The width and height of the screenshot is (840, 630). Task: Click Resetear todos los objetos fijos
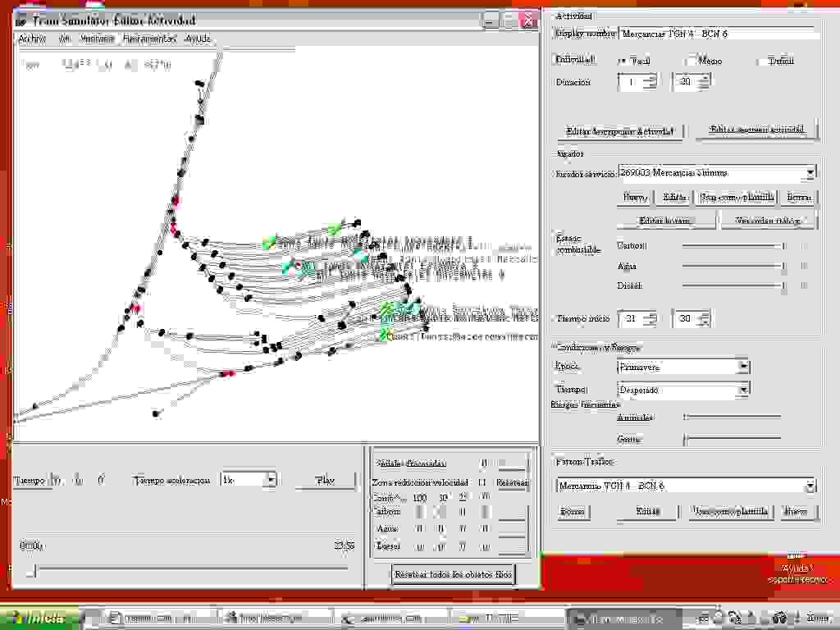tap(453, 574)
